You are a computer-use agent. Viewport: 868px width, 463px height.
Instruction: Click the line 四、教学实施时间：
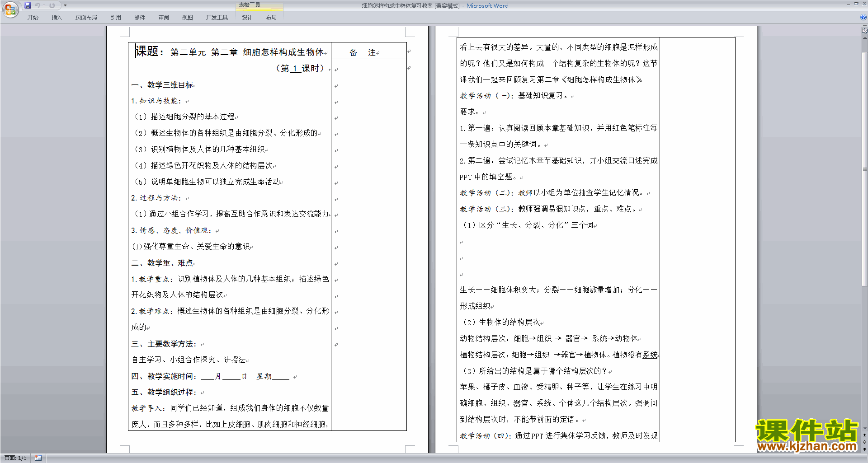pos(210,376)
